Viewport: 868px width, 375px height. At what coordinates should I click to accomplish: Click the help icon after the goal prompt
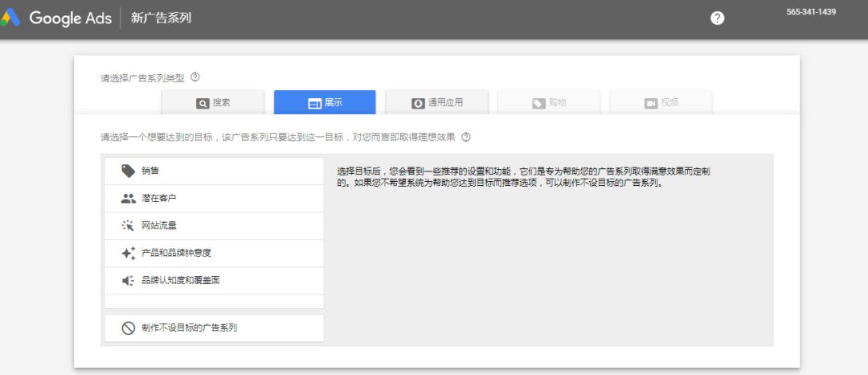coord(466,137)
